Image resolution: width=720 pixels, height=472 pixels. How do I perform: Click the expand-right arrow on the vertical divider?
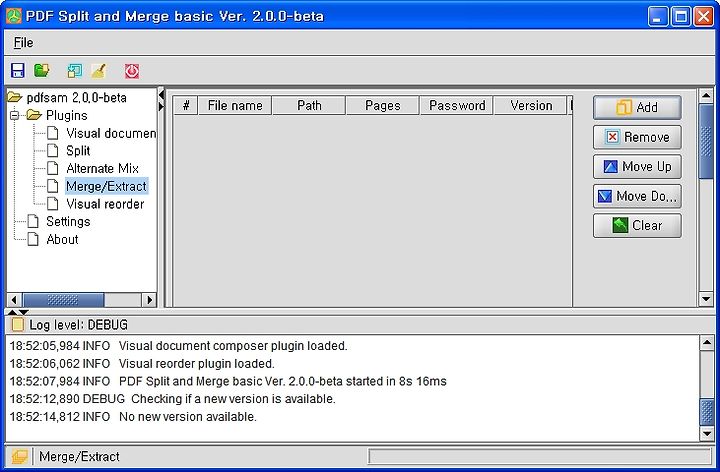(x=161, y=107)
